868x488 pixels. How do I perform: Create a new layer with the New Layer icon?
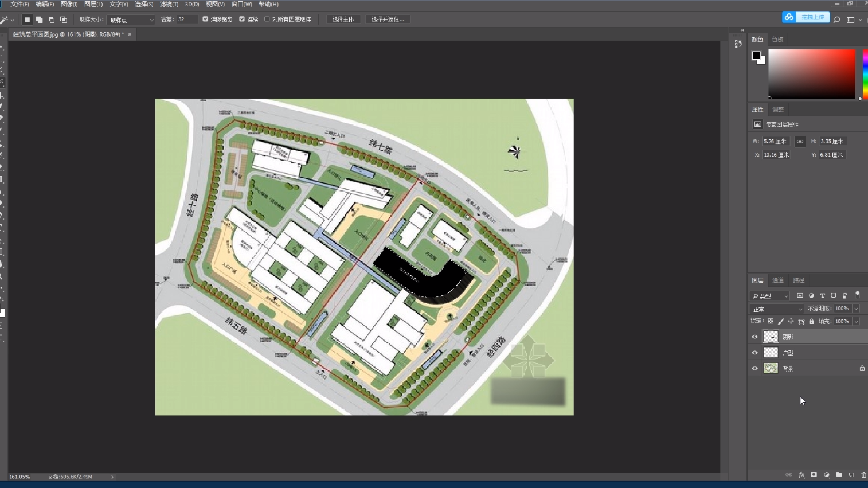tap(852, 475)
